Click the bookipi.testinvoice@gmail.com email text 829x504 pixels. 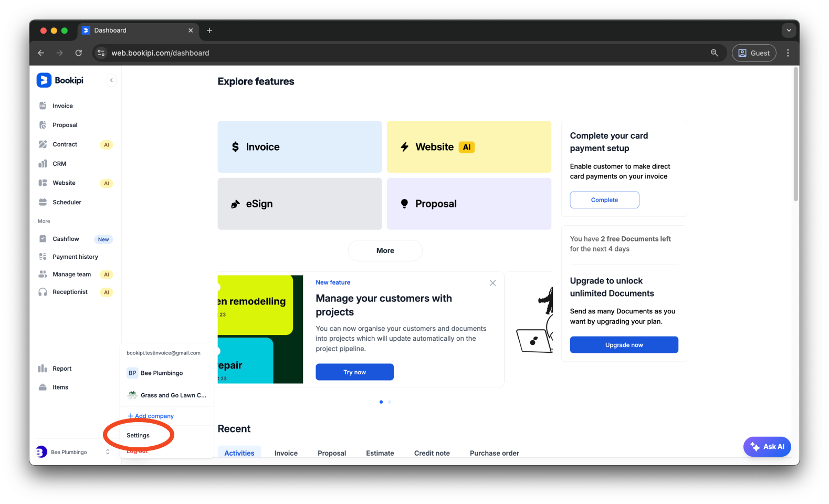[163, 353]
